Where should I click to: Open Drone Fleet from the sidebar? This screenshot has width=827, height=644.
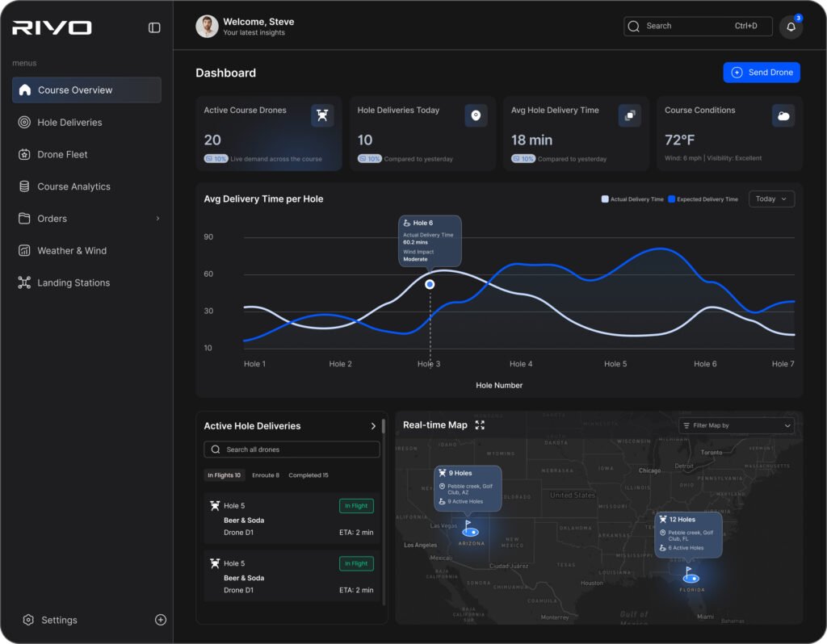click(x=62, y=154)
